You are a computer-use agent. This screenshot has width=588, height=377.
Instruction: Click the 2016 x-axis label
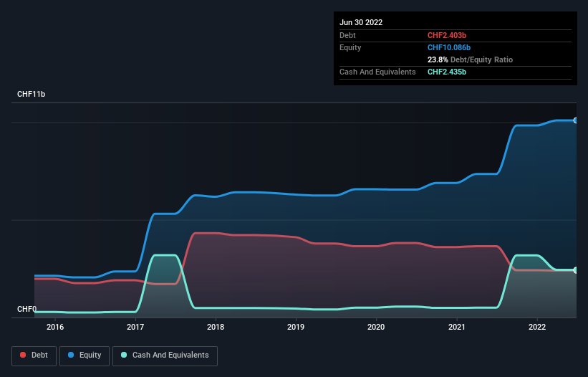click(55, 327)
